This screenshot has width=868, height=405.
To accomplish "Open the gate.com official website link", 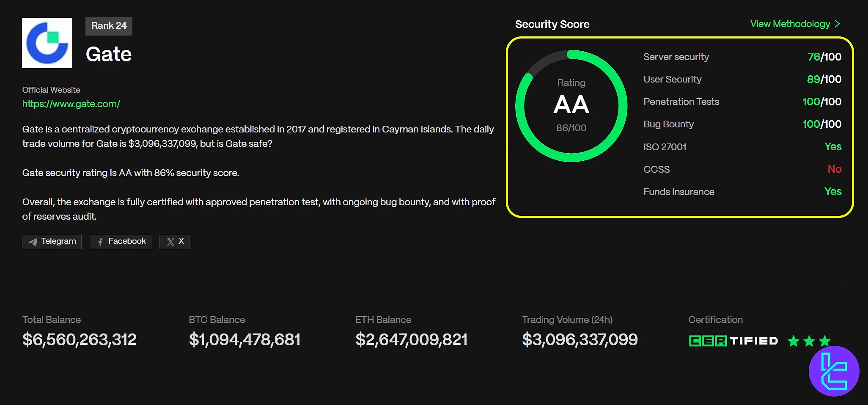I will (x=71, y=104).
